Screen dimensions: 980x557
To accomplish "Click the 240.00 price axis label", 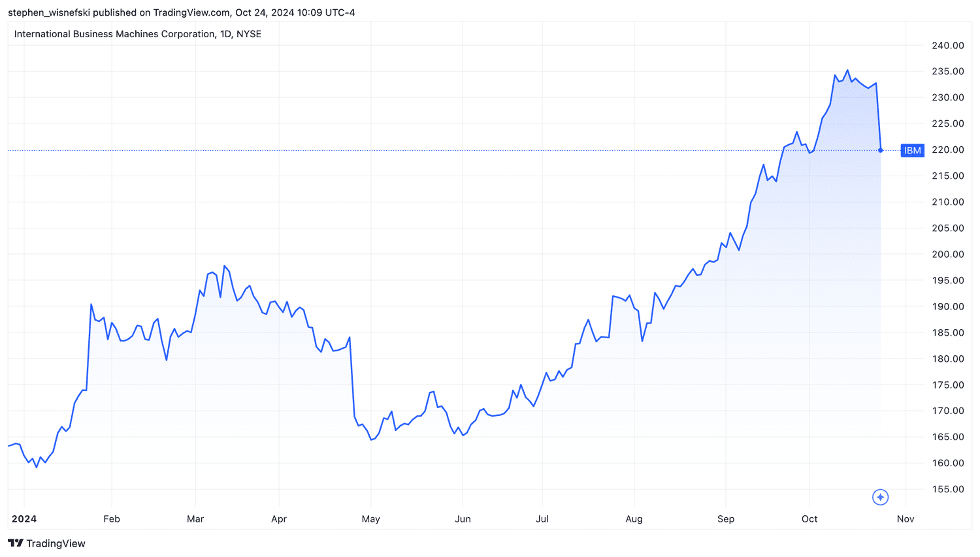I will [x=948, y=45].
